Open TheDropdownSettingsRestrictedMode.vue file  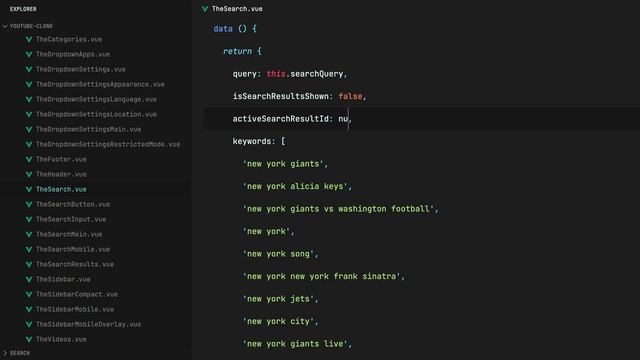pyautogui.click(x=108, y=144)
